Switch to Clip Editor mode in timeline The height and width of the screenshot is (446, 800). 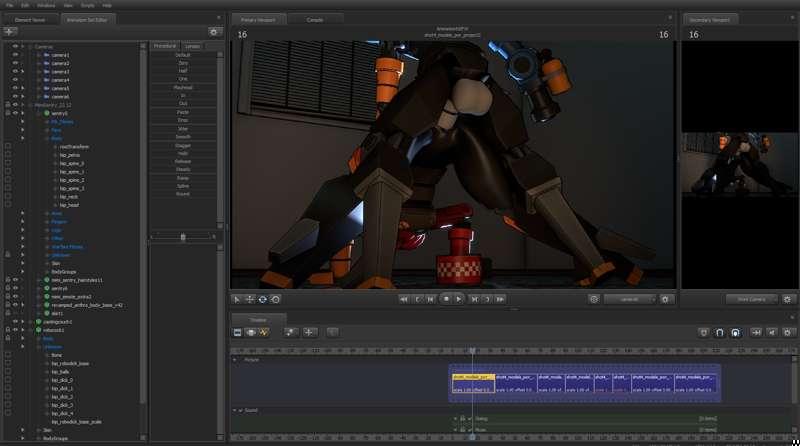point(237,332)
